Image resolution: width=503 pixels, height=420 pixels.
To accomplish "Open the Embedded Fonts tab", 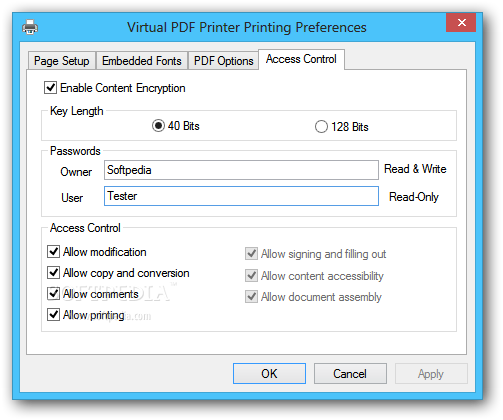I will click(x=142, y=61).
